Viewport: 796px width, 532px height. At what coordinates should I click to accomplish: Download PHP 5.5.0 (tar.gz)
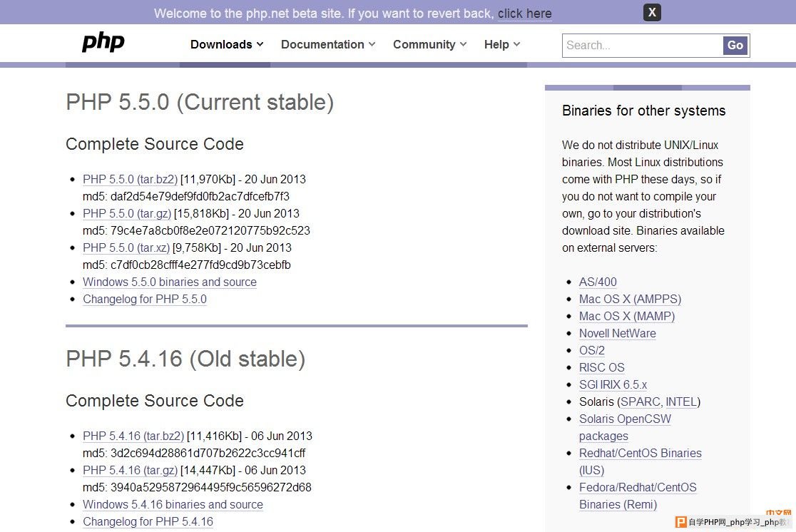pos(127,214)
